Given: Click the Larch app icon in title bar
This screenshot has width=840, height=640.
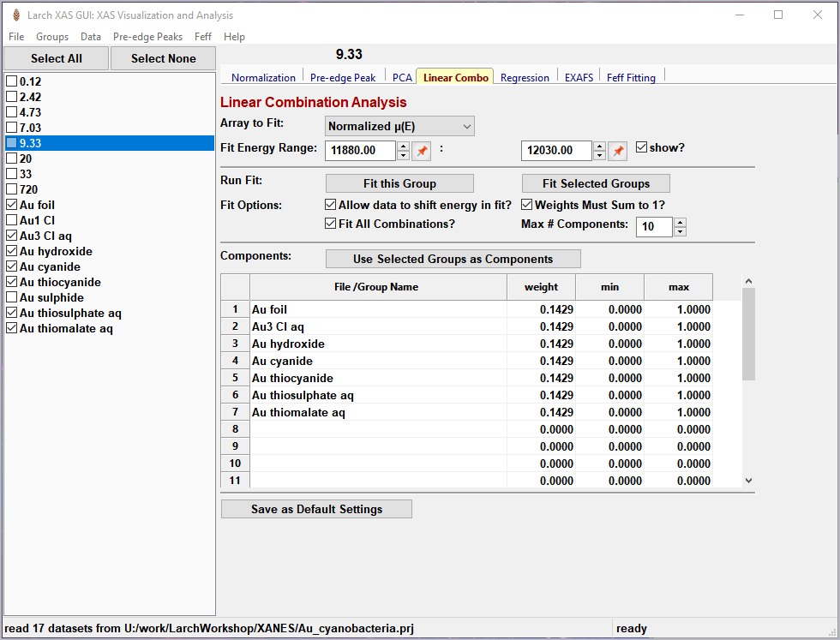Looking at the screenshot, I should coord(15,15).
